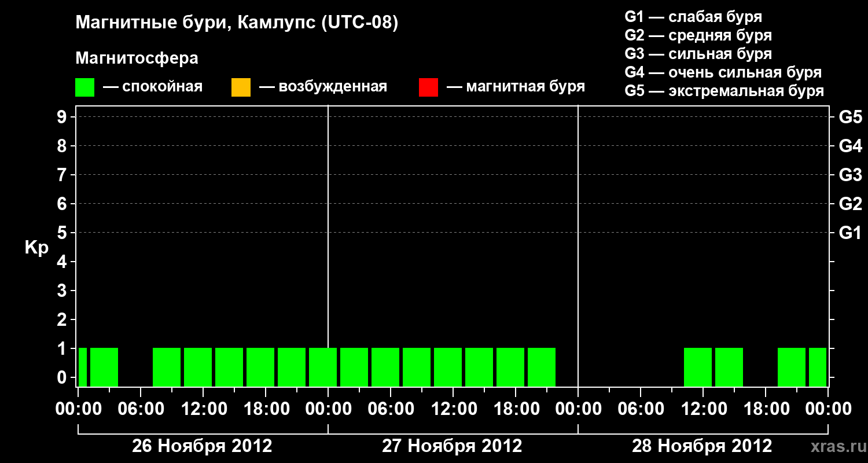Click the '— возбужденная' legend label
The image size is (868, 463).
coord(323,87)
